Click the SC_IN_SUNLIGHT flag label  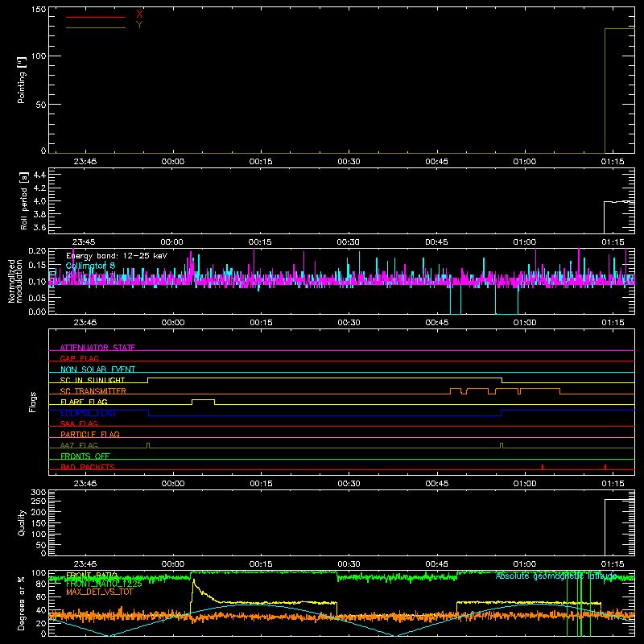93,380
